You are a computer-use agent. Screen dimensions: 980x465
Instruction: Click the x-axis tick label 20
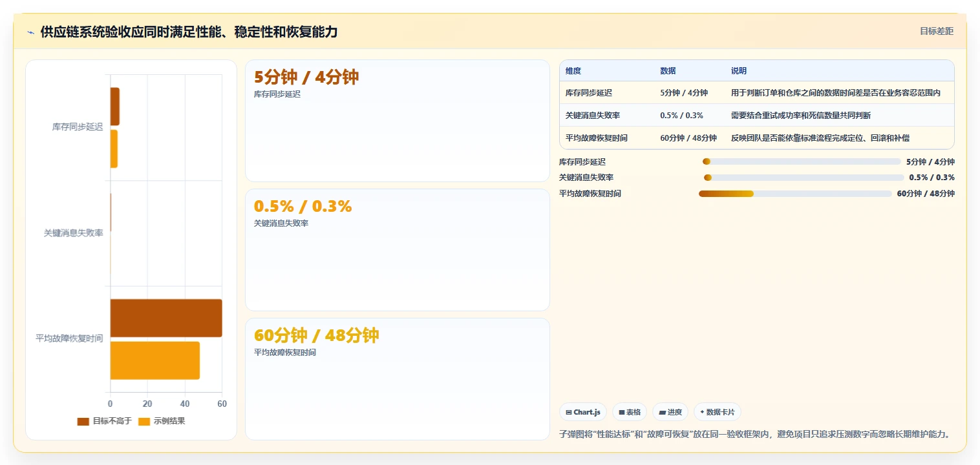147,404
